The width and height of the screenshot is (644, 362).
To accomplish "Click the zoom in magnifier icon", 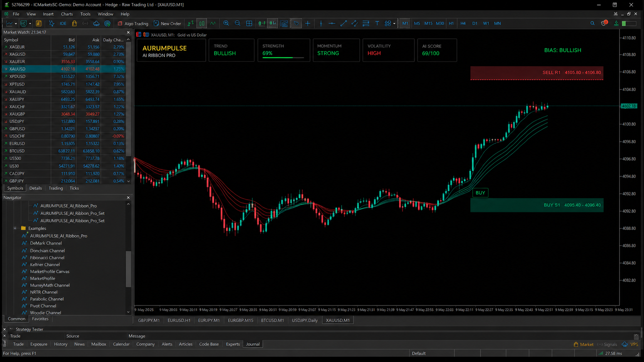I will pyautogui.click(x=226, y=23).
